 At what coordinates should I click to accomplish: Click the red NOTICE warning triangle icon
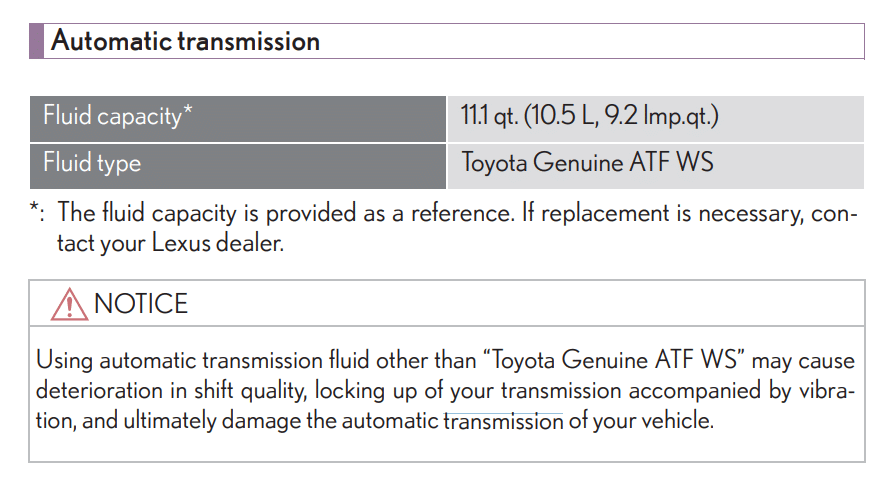tap(69, 305)
